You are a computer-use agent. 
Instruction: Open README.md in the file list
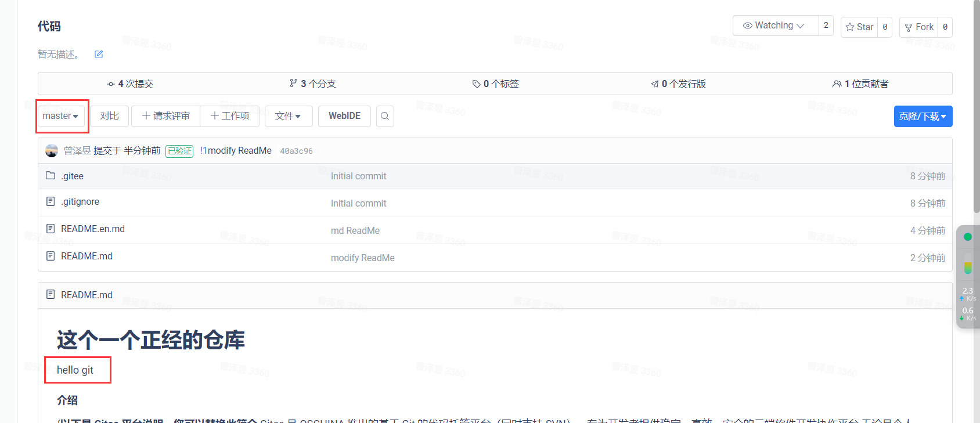(x=87, y=256)
